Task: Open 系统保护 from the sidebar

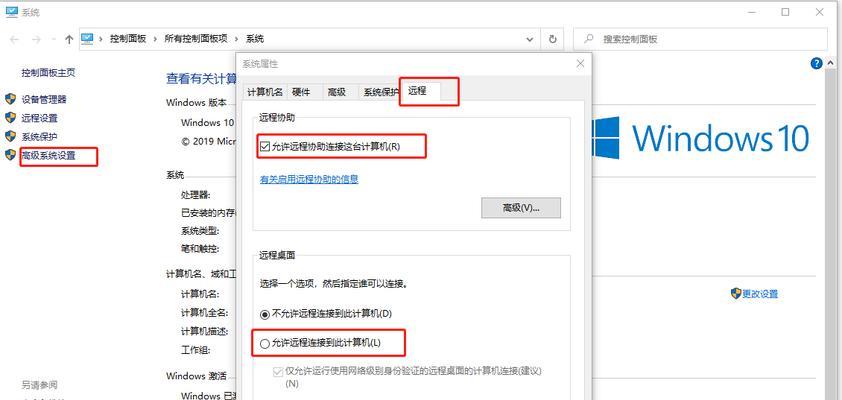Action: [39, 137]
